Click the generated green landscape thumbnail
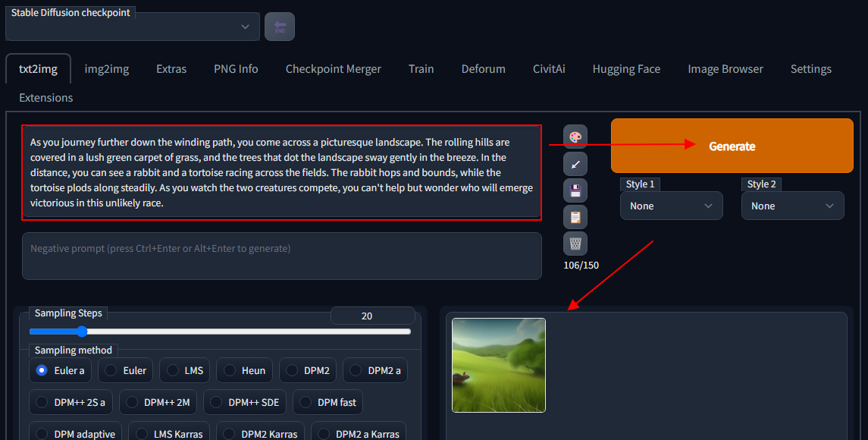 [x=499, y=365]
